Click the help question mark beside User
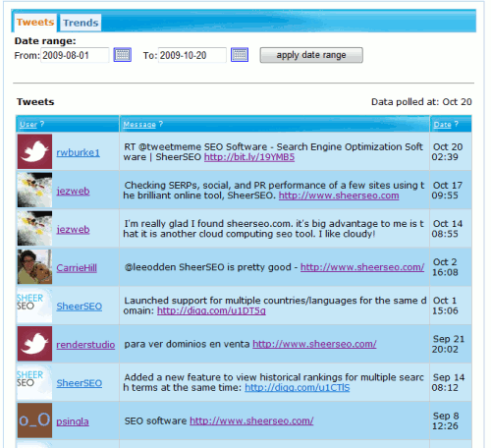The height and width of the screenshot is (448, 491). point(42,124)
